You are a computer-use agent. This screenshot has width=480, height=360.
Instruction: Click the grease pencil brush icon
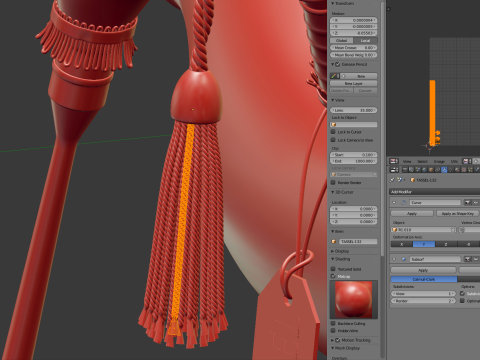coord(334,76)
